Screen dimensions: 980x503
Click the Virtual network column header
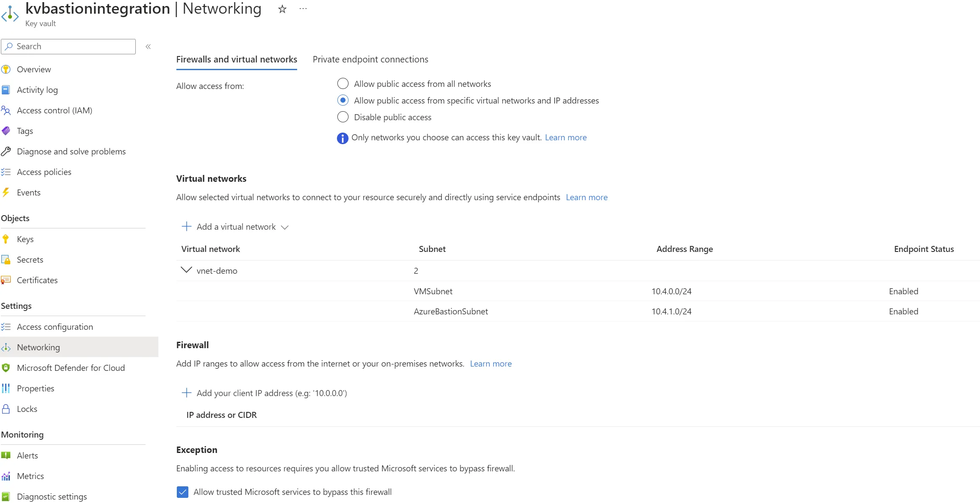pos(211,249)
